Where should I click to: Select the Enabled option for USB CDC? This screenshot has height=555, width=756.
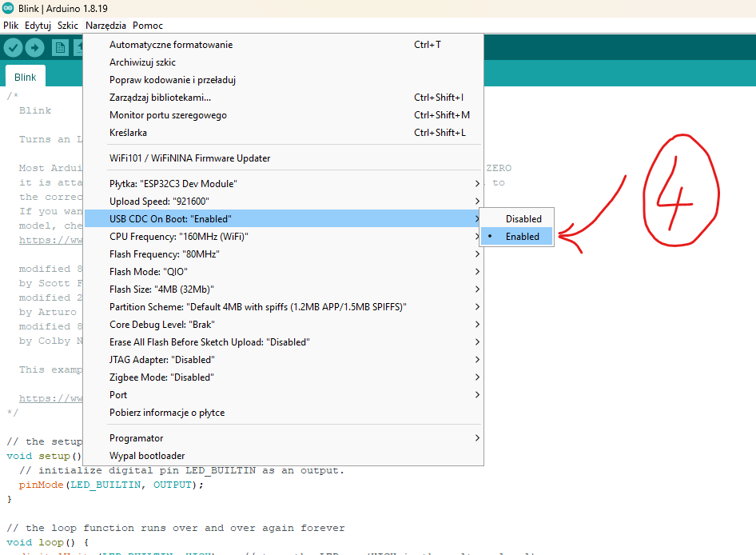pyautogui.click(x=517, y=237)
